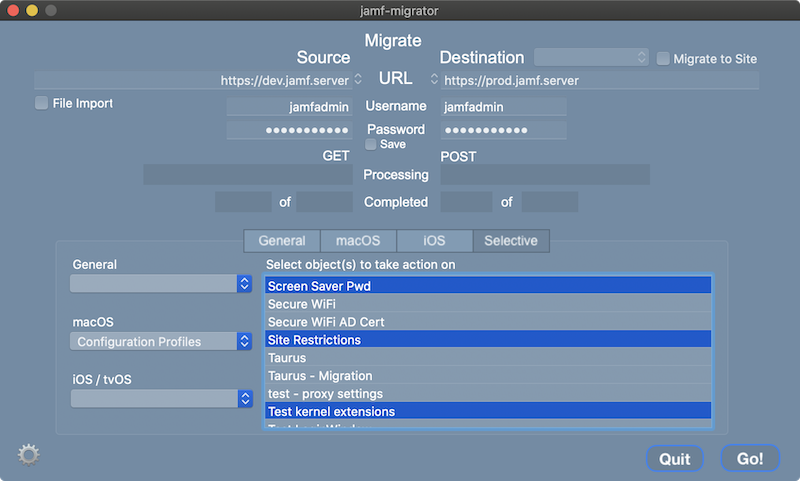Switch to the macOS tab
800x481 pixels.
[358, 241]
